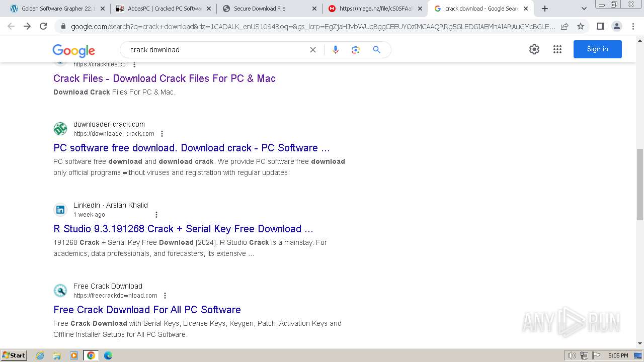Toggle the browser side panel
The height and width of the screenshot is (362, 644).
point(600,26)
